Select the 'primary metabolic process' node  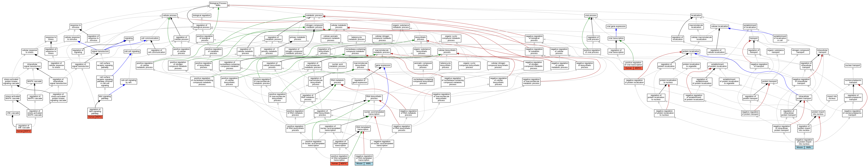[x=298, y=38]
